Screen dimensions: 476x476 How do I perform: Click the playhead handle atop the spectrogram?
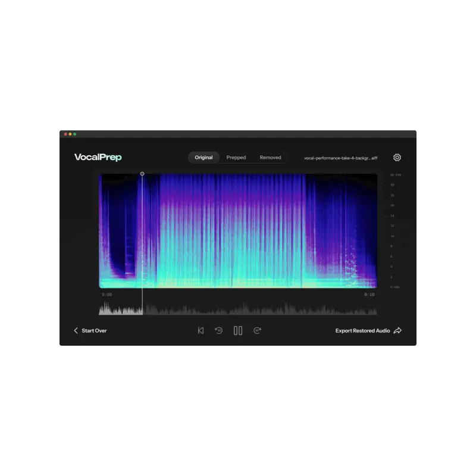click(142, 174)
